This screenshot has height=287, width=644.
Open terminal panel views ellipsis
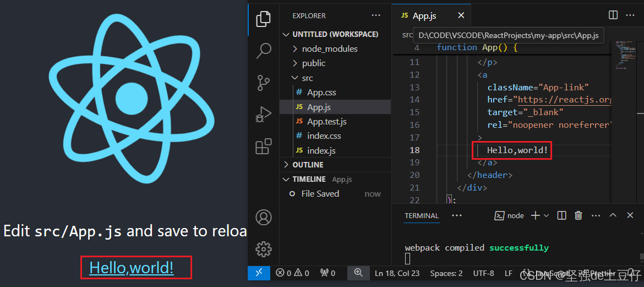click(457, 215)
